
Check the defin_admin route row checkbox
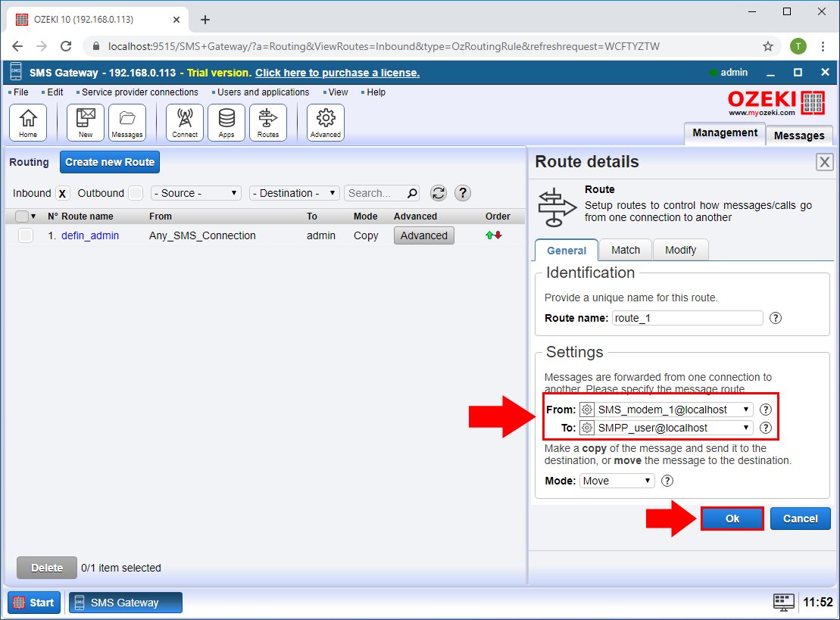tap(26, 235)
